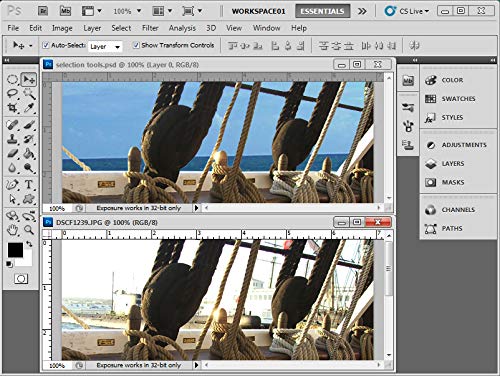Image resolution: width=500 pixels, height=376 pixels.
Task: Open the Analysis menu
Action: coord(182,28)
